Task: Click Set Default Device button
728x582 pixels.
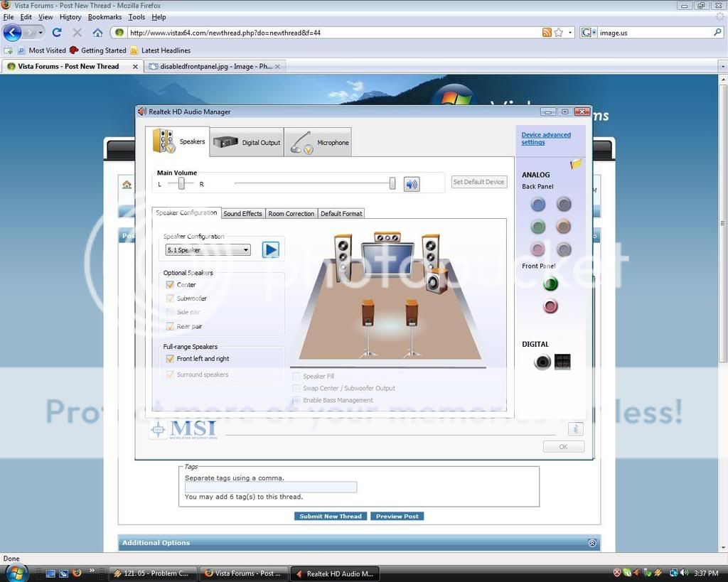Action: 478,182
